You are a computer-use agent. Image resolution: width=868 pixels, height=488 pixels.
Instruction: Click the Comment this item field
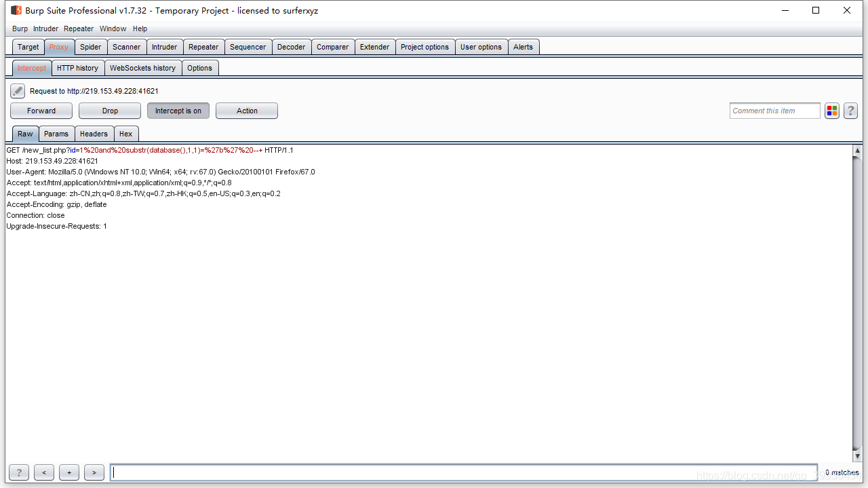coord(775,111)
